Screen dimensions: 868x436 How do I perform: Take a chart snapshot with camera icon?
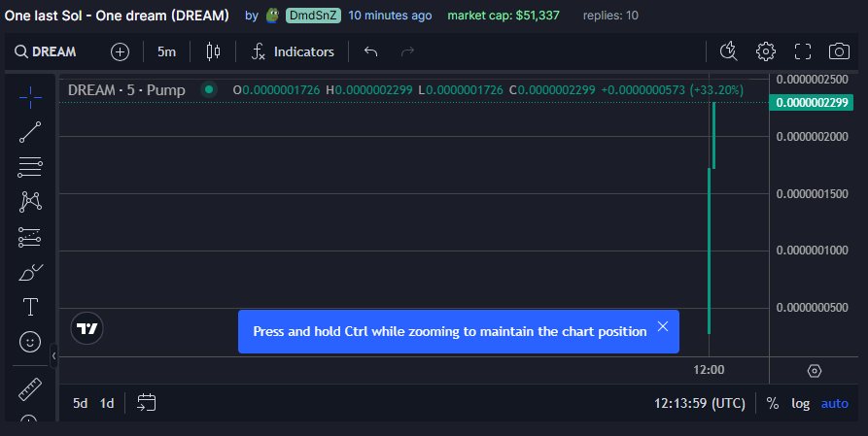pos(839,51)
